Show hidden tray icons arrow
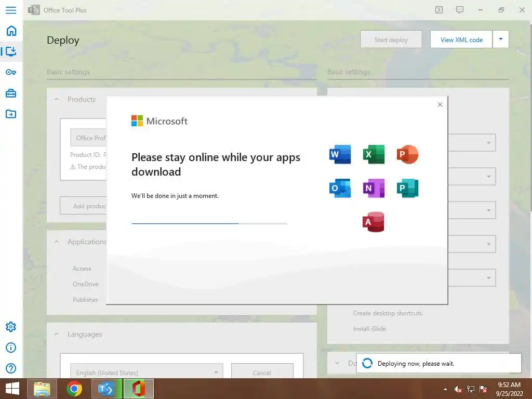 click(445, 389)
